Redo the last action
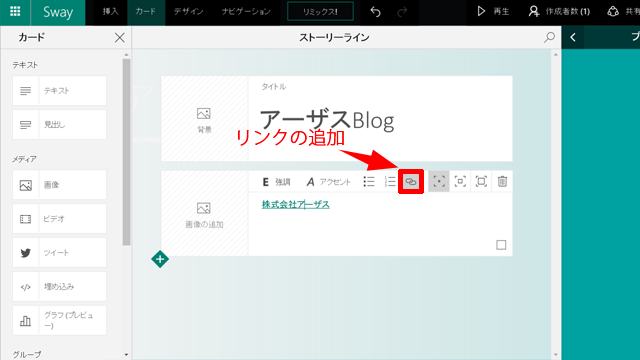Viewport: 640px width, 360px height. pyautogui.click(x=402, y=11)
